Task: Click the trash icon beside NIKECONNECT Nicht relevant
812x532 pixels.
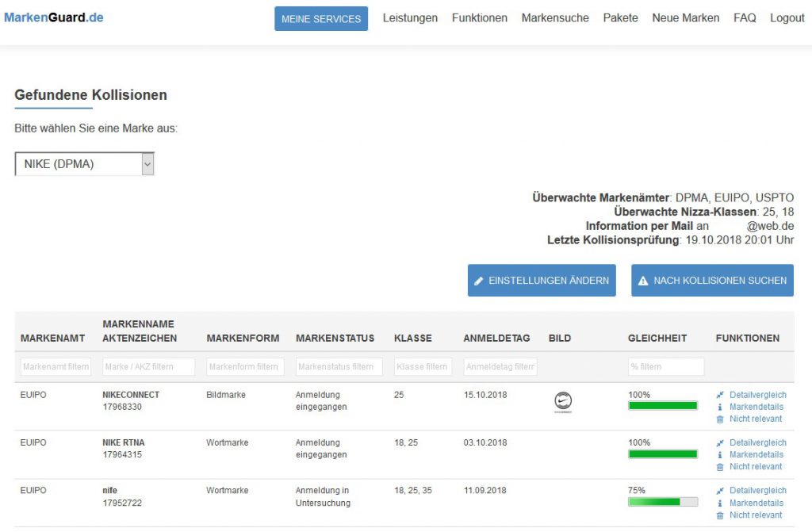Action: pyautogui.click(x=720, y=419)
